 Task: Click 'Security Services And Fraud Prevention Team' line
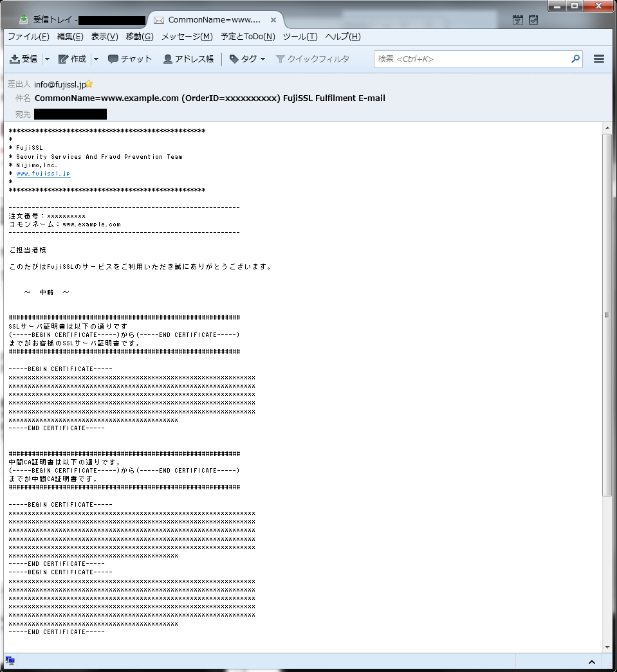coord(99,157)
